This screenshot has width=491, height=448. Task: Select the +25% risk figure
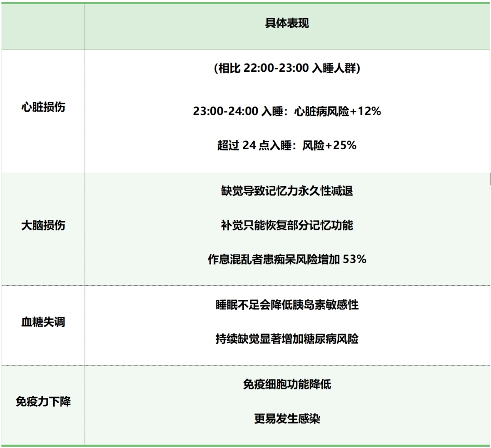(x=341, y=145)
